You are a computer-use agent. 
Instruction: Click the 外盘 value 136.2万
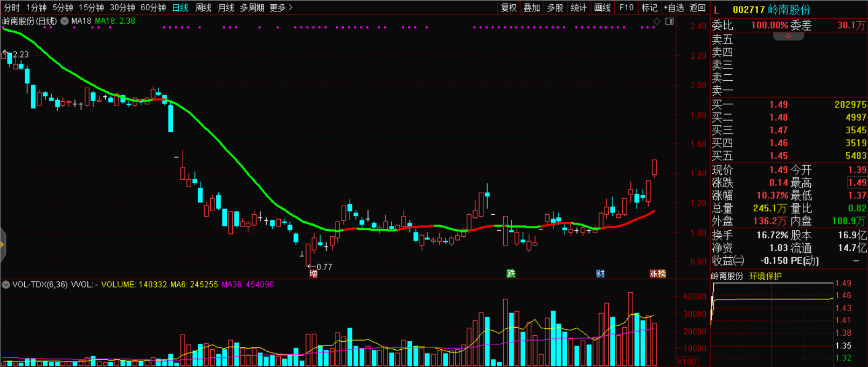770,221
